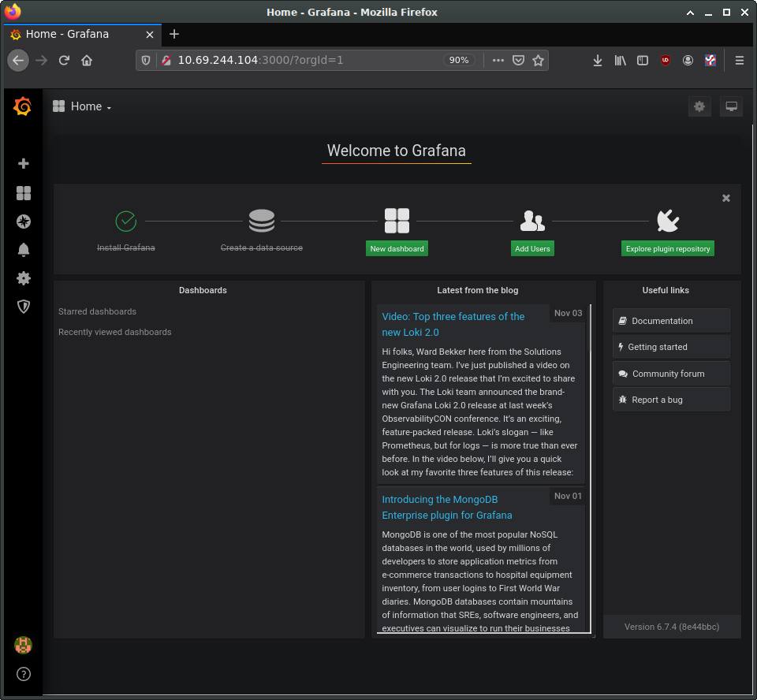Screen dimensions: 757x700
Task: Click the Add Users button
Action: click(532, 248)
